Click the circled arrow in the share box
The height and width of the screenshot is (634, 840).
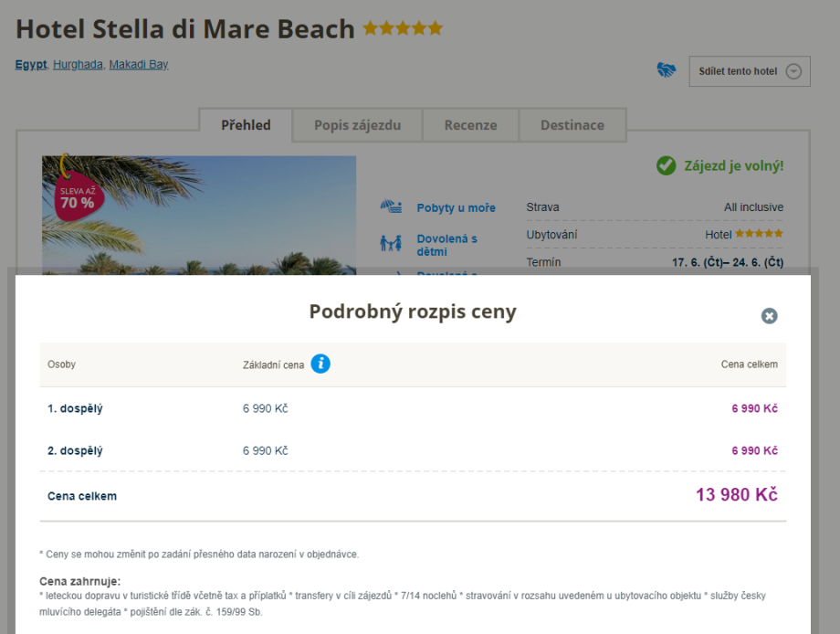(793, 71)
